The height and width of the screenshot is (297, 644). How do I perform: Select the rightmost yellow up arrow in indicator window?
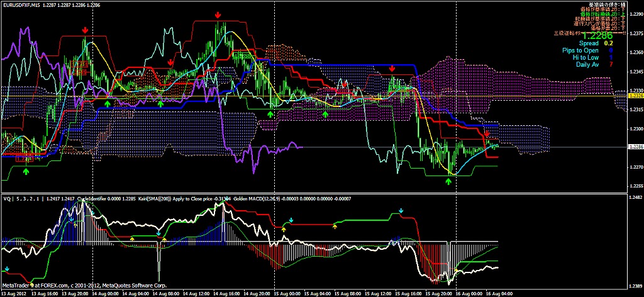456,269
